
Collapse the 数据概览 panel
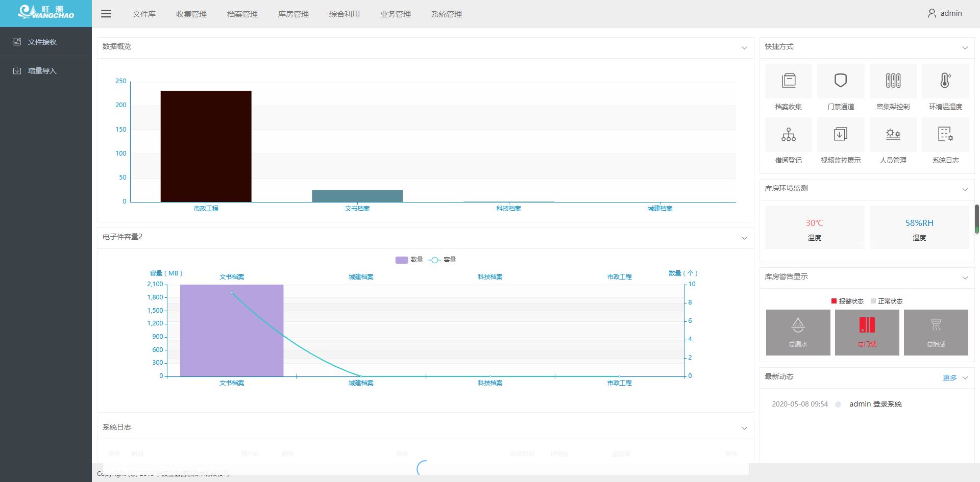click(744, 47)
